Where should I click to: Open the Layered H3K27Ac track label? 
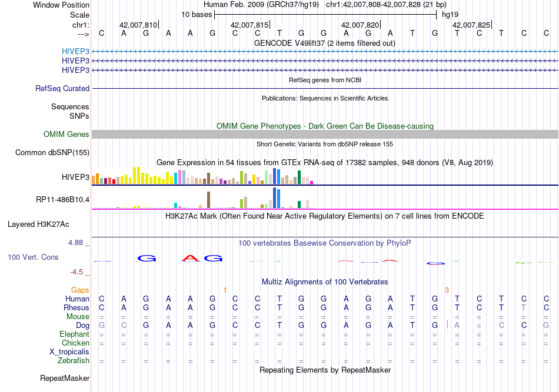(x=38, y=225)
